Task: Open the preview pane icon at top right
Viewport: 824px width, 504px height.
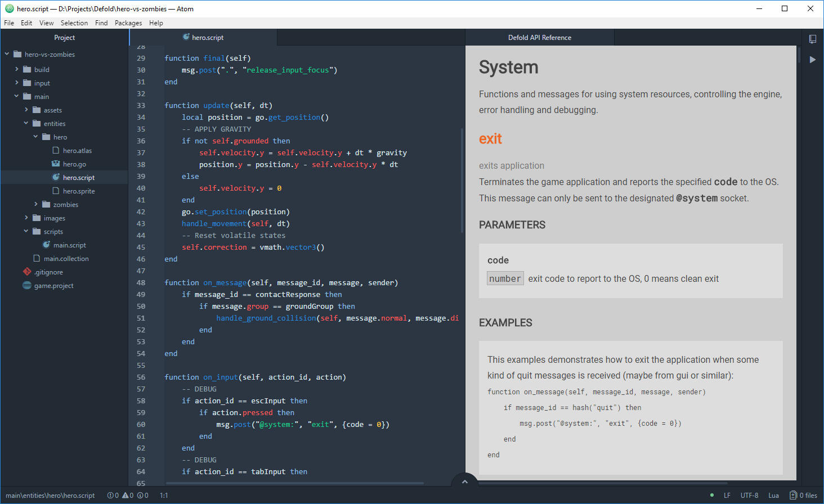Action: (x=812, y=38)
